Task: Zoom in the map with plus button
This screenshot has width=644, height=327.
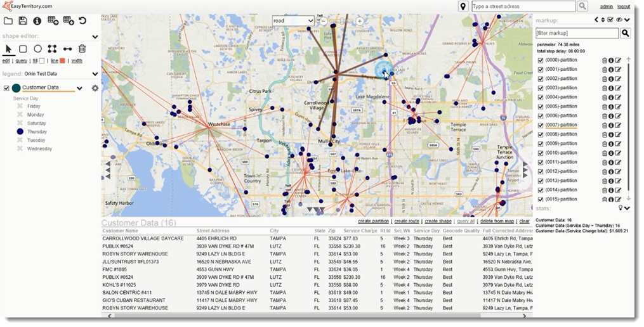Action: click(x=359, y=21)
